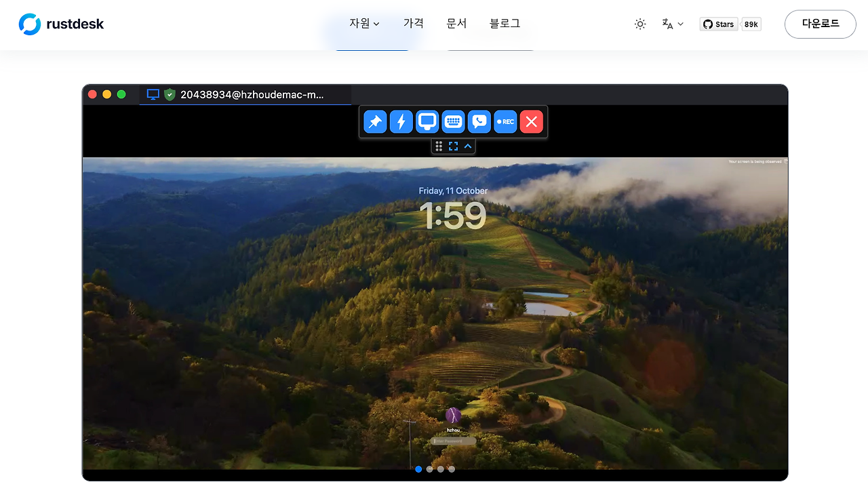The image size is (868, 499).
Task: Enter fullscreen using the expand icon
Action: 454,145
